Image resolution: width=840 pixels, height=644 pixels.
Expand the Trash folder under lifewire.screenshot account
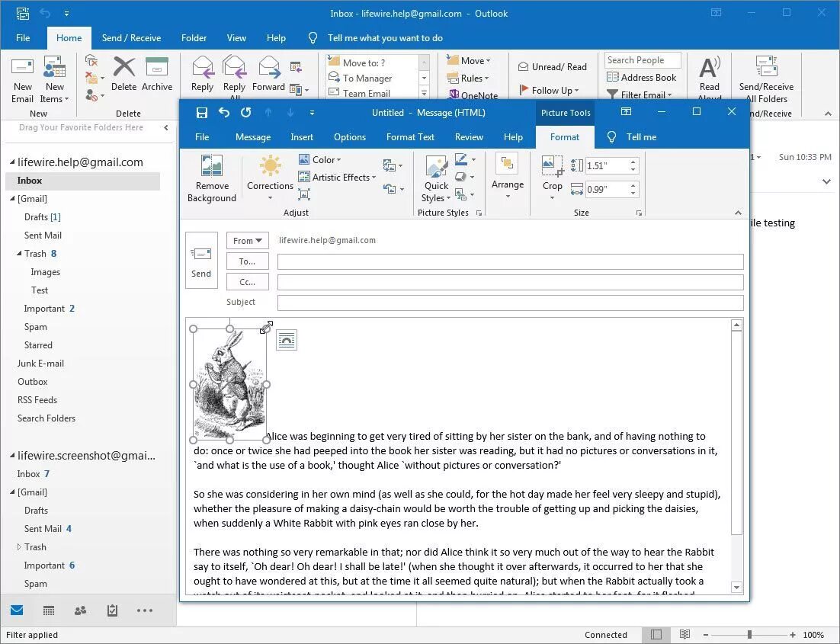point(19,547)
